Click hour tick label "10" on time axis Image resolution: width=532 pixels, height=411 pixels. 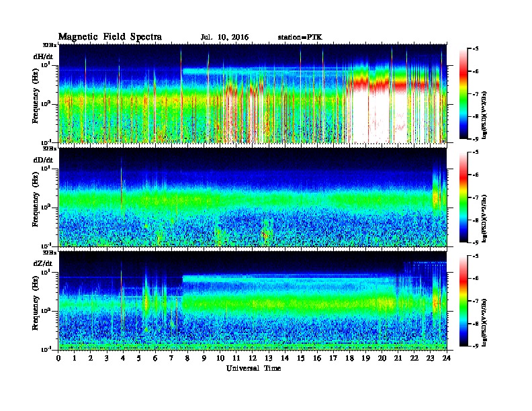point(220,358)
